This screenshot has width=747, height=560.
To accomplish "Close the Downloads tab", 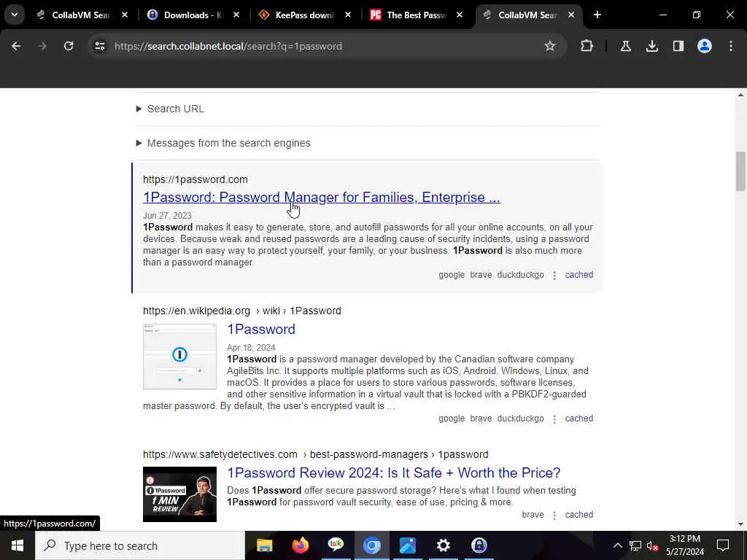I will [x=236, y=15].
